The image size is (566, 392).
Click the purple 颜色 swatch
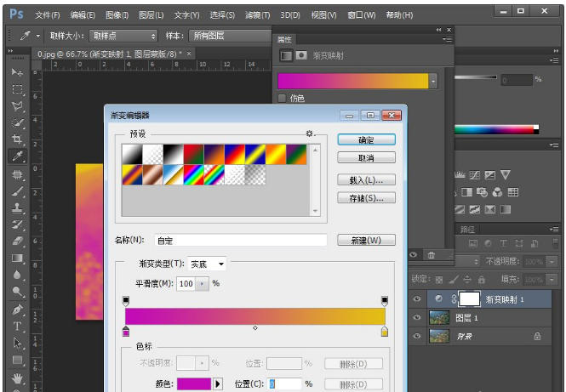coord(194,384)
